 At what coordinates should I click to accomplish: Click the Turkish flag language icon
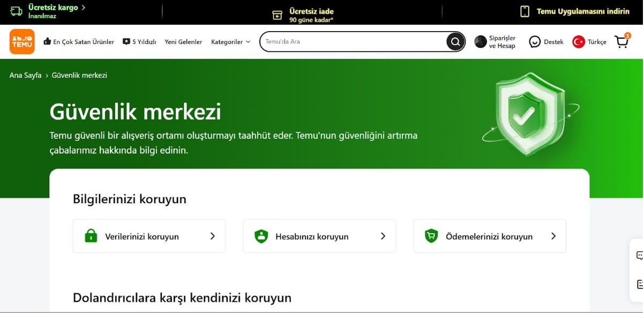point(579,41)
